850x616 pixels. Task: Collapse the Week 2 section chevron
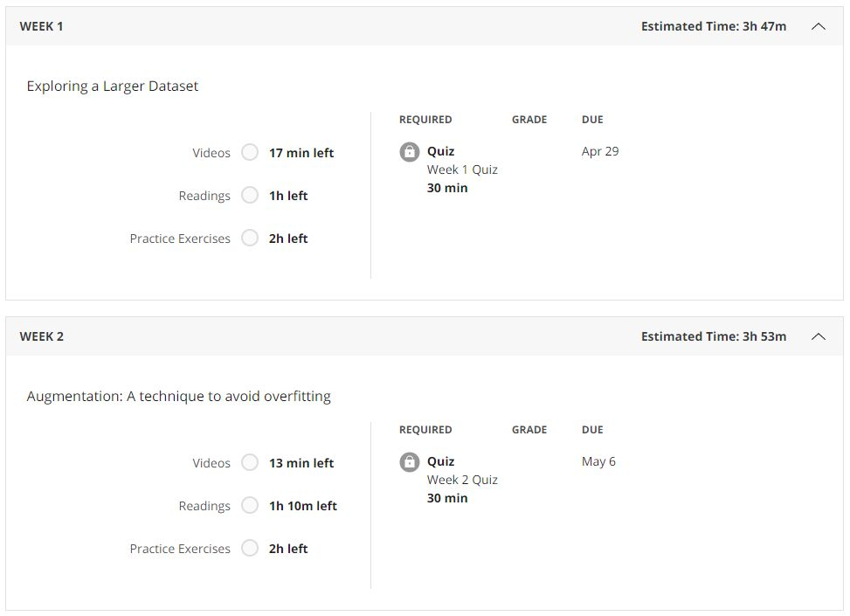pos(818,336)
